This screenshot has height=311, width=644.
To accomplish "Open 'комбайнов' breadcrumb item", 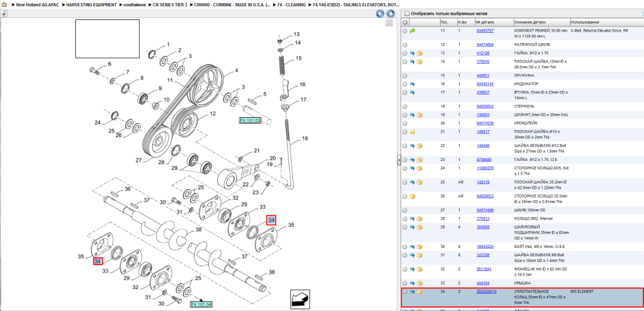I will [x=135, y=5].
